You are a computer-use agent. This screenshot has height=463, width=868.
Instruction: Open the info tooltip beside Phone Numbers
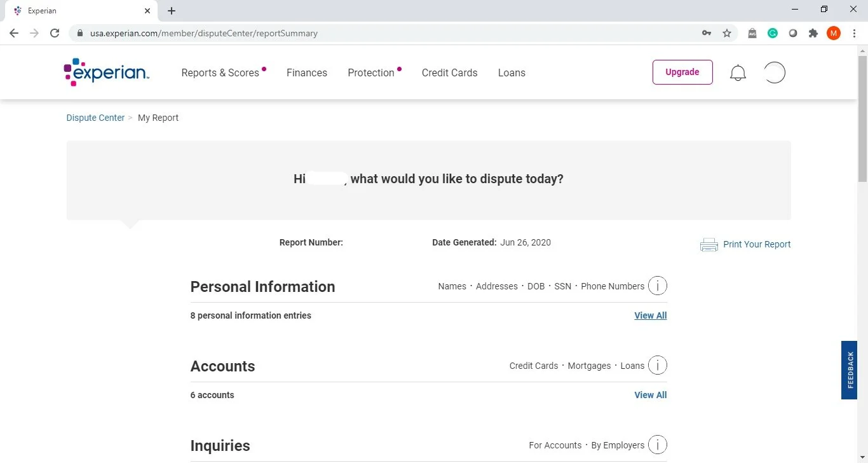tap(658, 286)
